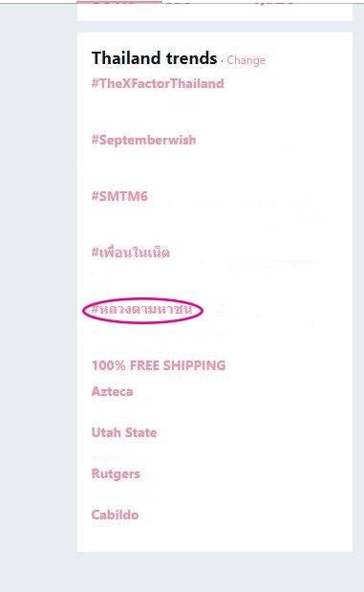Open the 100% FREE SHIPPING trend
This screenshot has width=364, height=592.
[x=159, y=365]
